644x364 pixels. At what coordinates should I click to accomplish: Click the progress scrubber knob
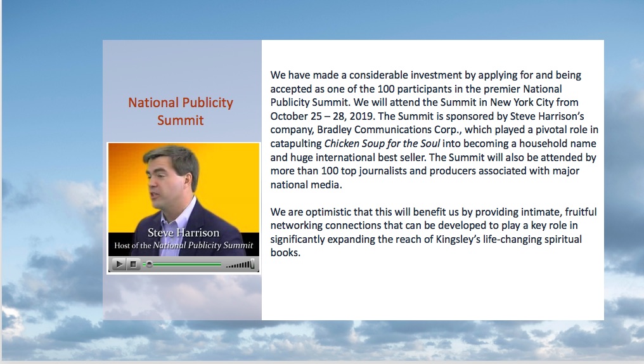pos(150,264)
